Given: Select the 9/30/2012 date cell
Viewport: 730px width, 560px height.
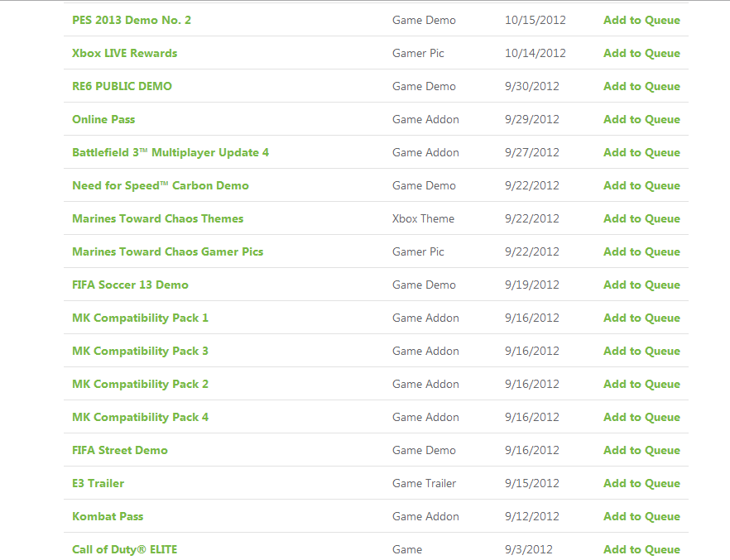Looking at the screenshot, I should (531, 86).
